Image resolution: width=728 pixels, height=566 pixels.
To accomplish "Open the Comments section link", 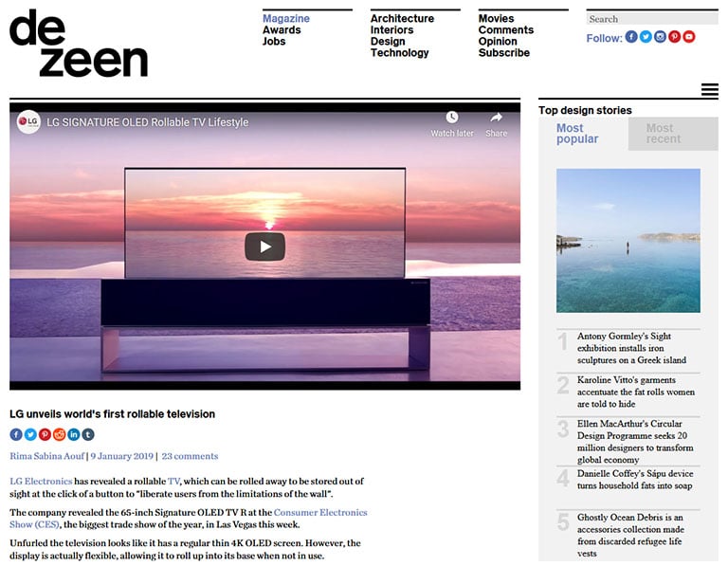I will click(x=506, y=29).
